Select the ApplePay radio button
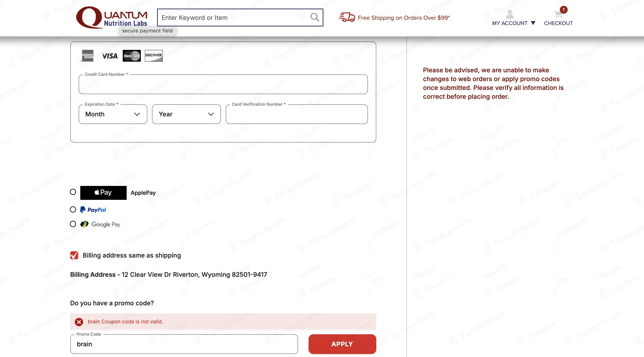This screenshot has height=357, width=644. pos(73,192)
